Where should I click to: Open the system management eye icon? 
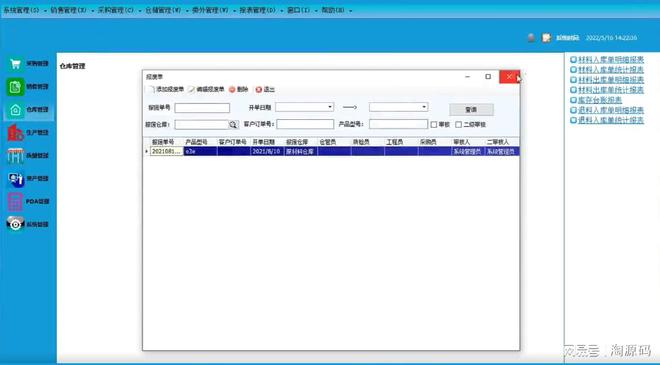[15, 224]
